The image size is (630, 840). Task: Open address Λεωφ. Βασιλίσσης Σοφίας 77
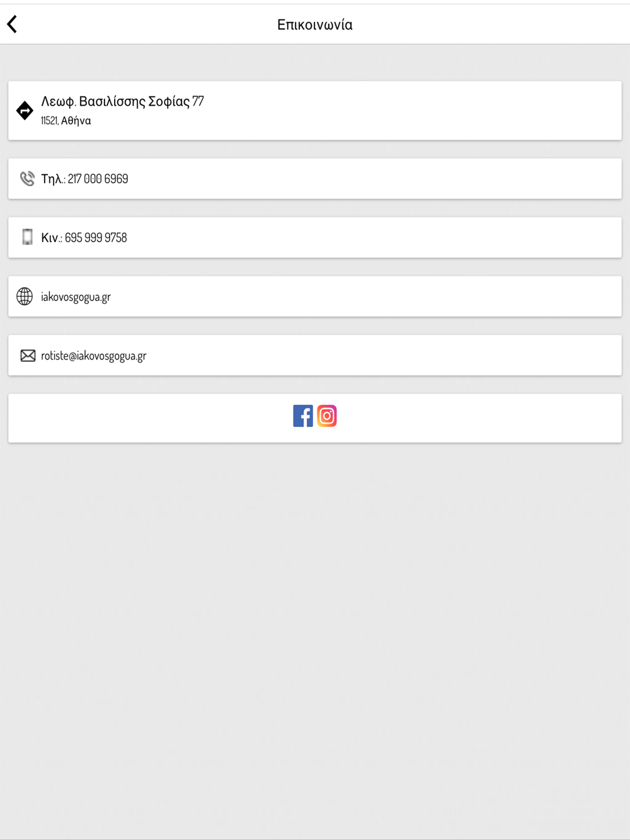point(122,101)
